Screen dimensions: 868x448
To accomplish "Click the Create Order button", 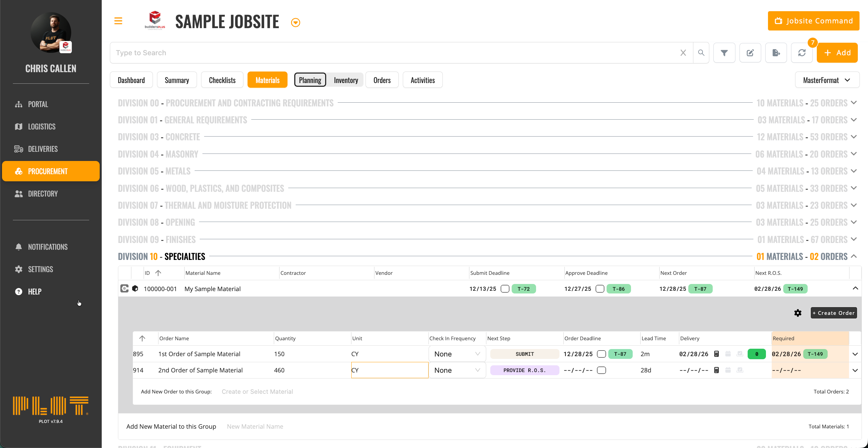I will pos(833,313).
